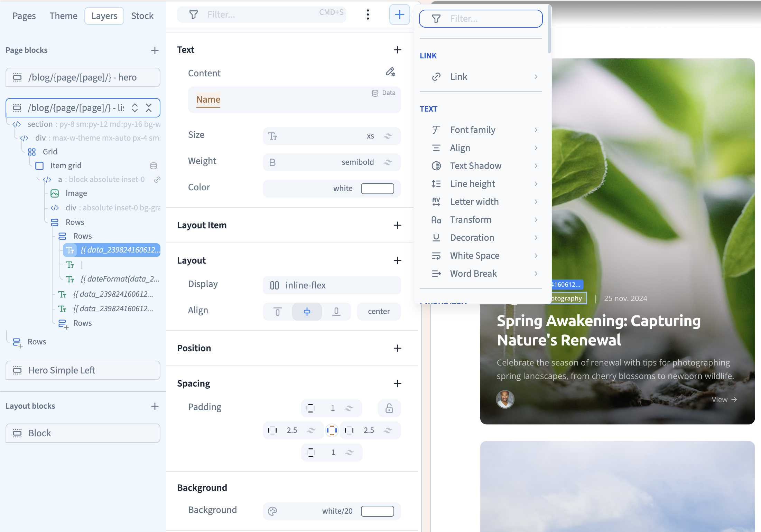Click the plus next to Page blocks
Screen dimensions: 761x532
coord(155,50)
